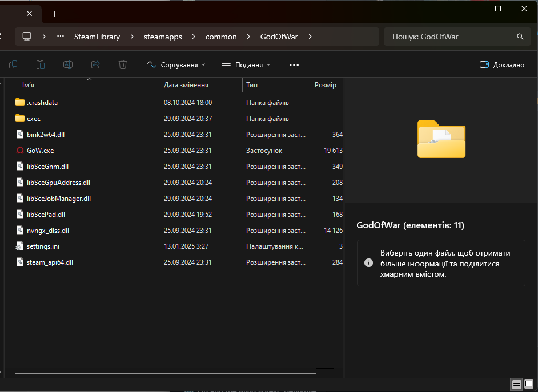Click the horizontal scrollbar of file list
Viewport: 538px width, 392px height.
[x=166, y=373]
